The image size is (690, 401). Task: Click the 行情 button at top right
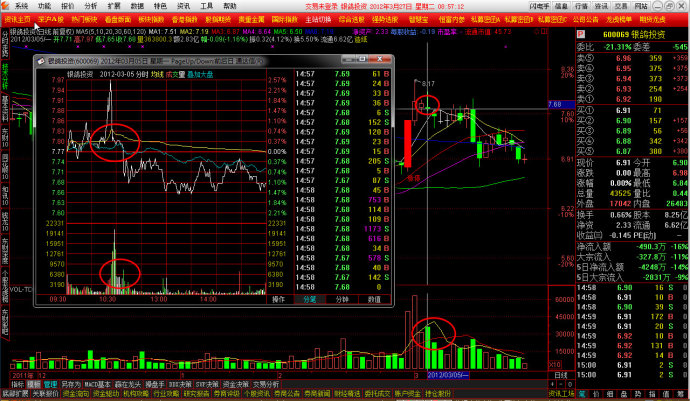581,6
